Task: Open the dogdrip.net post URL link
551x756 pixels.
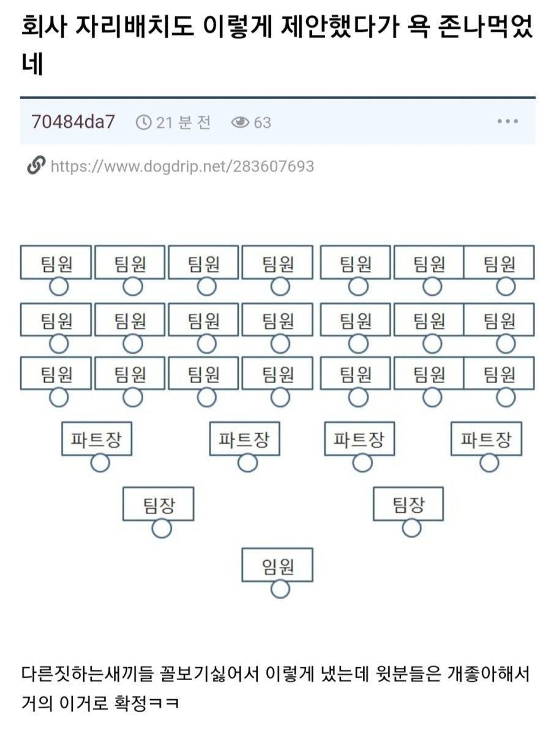Action: (x=182, y=167)
